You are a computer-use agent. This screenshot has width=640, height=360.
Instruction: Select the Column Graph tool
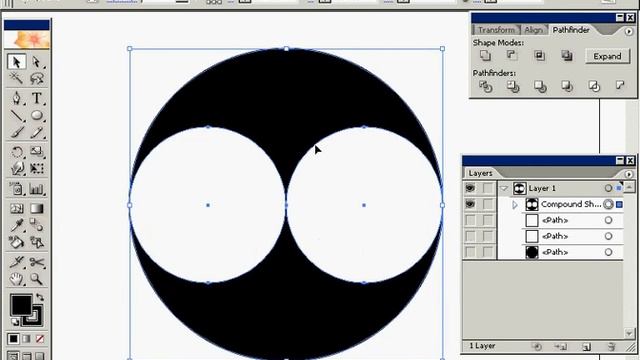[x=36, y=189]
